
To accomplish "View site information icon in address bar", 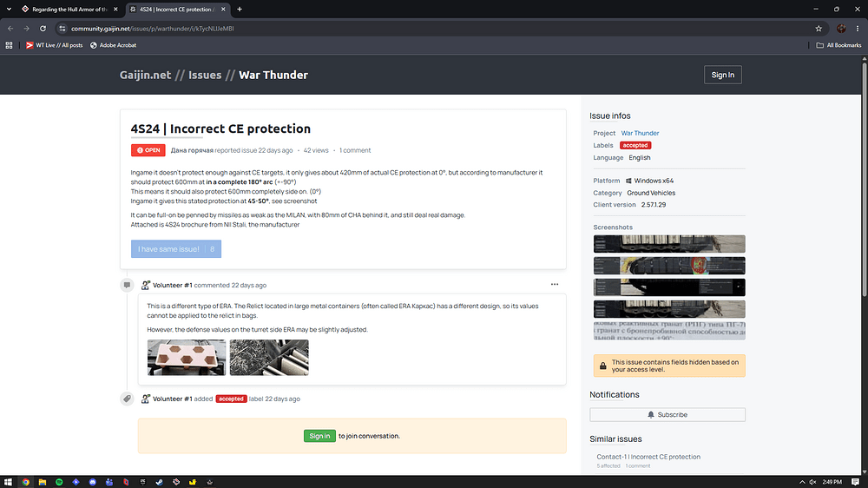I will 62,29.
